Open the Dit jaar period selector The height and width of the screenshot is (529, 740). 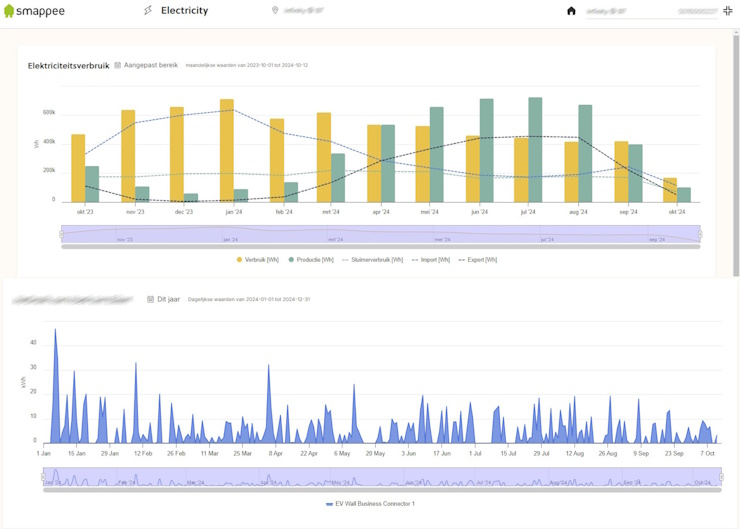pos(168,299)
